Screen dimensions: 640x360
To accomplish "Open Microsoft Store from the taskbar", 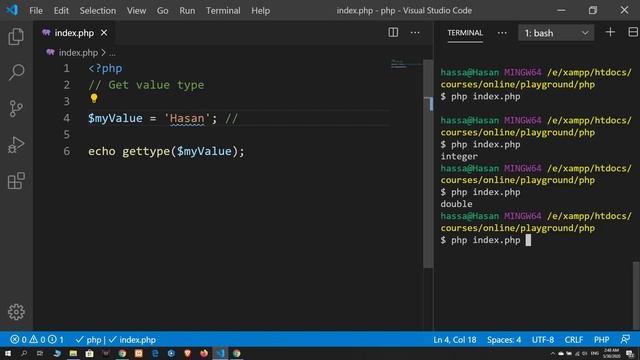I will click(x=89, y=353).
